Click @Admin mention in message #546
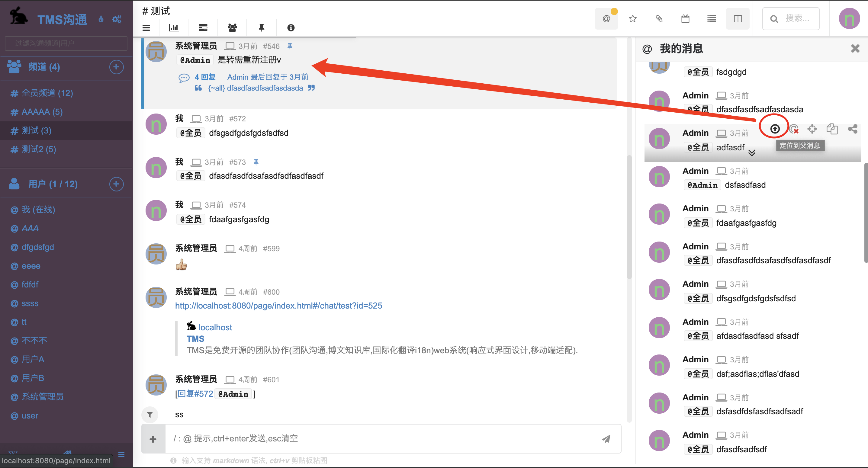The height and width of the screenshot is (468, 868). point(195,60)
